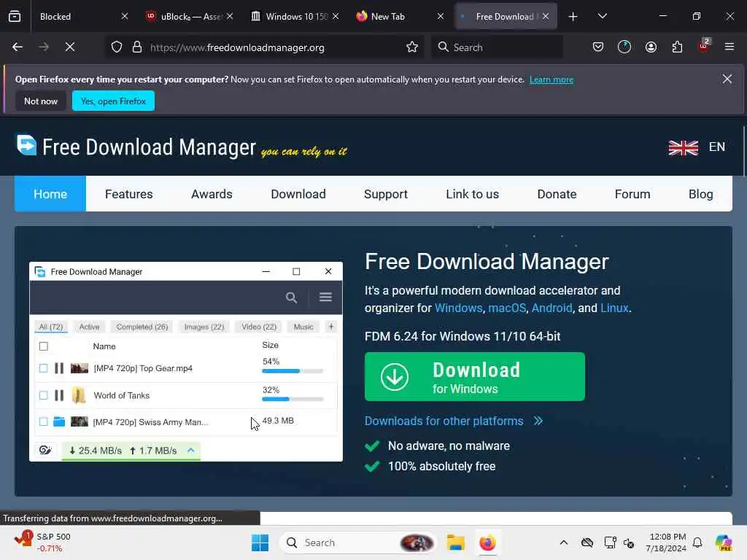
Task: Click Not now button
Action: tap(41, 101)
